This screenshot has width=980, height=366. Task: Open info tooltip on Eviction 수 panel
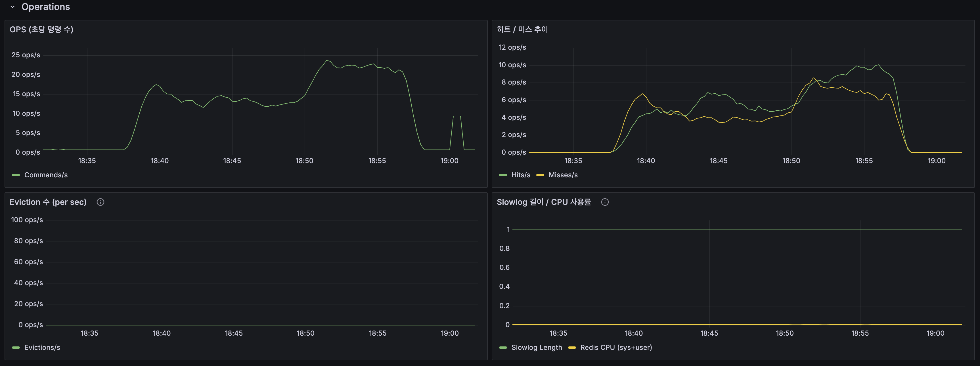click(x=100, y=202)
